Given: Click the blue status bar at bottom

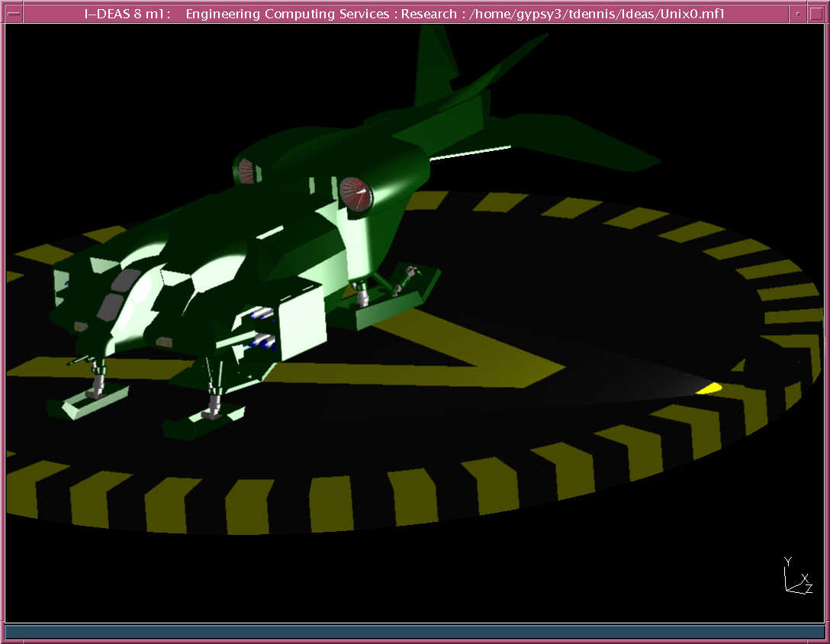Looking at the screenshot, I should pos(414,631).
